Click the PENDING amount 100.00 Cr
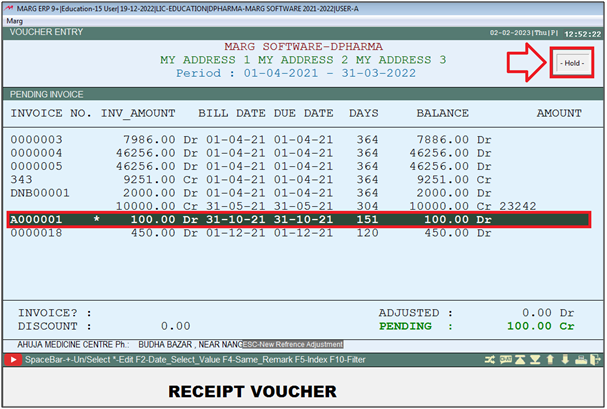This screenshot has width=607, height=409. pyautogui.click(x=540, y=326)
